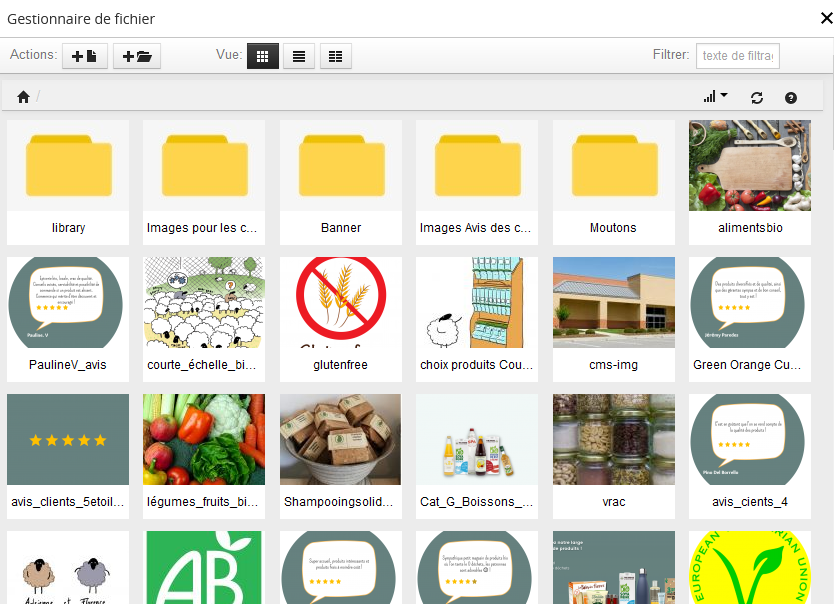Click the 'library' folder name
The height and width of the screenshot is (604, 834).
(68, 228)
